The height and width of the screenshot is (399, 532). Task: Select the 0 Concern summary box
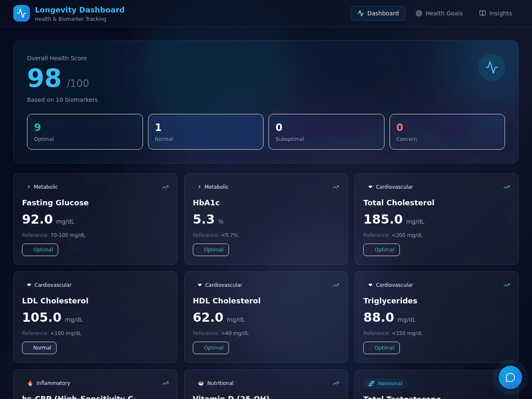[447, 132]
